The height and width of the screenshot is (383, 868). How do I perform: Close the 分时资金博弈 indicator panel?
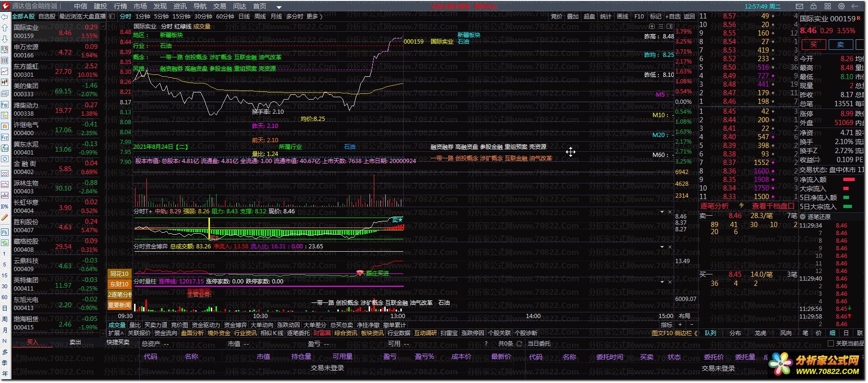[x=670, y=247]
